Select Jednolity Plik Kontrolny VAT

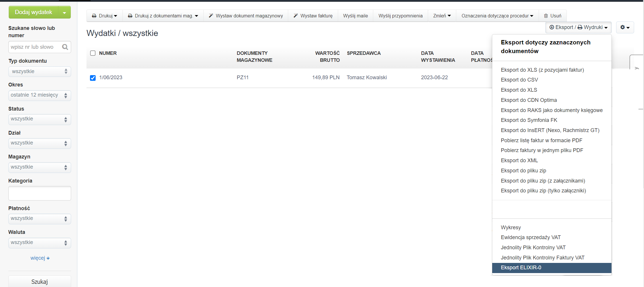[x=533, y=248]
